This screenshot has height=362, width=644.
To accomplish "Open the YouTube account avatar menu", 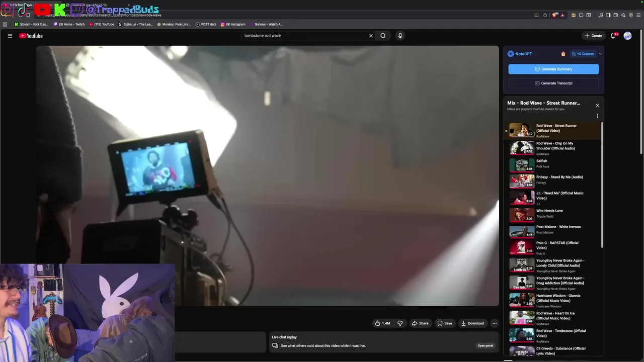I will click(627, 36).
